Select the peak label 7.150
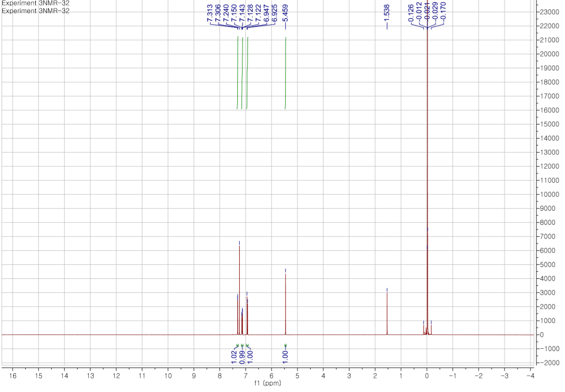 pos(234,13)
